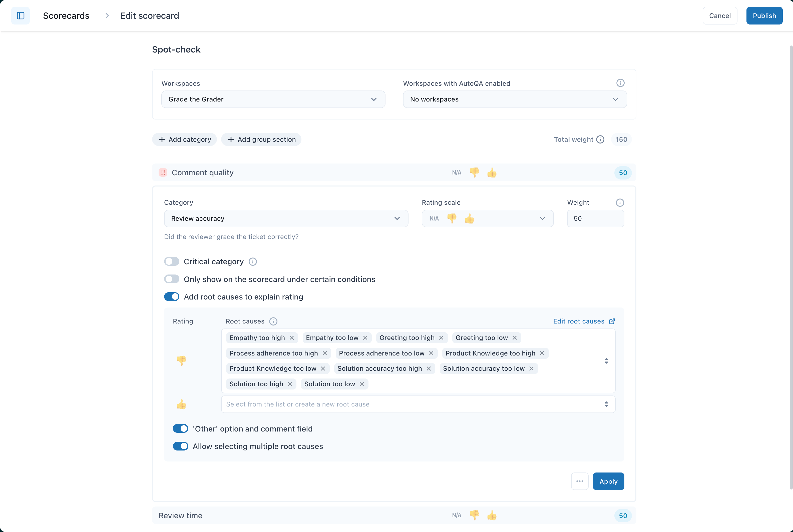Viewport: 793px width, 532px height.
Task: Toggle the sidebar panel icon
Action: pyautogui.click(x=20, y=15)
